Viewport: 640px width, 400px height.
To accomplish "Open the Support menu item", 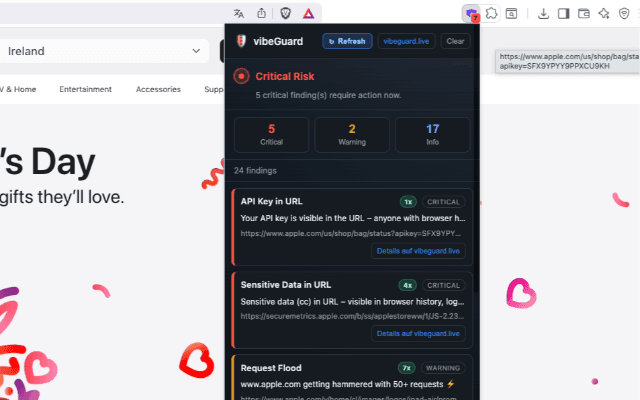I will tap(214, 89).
